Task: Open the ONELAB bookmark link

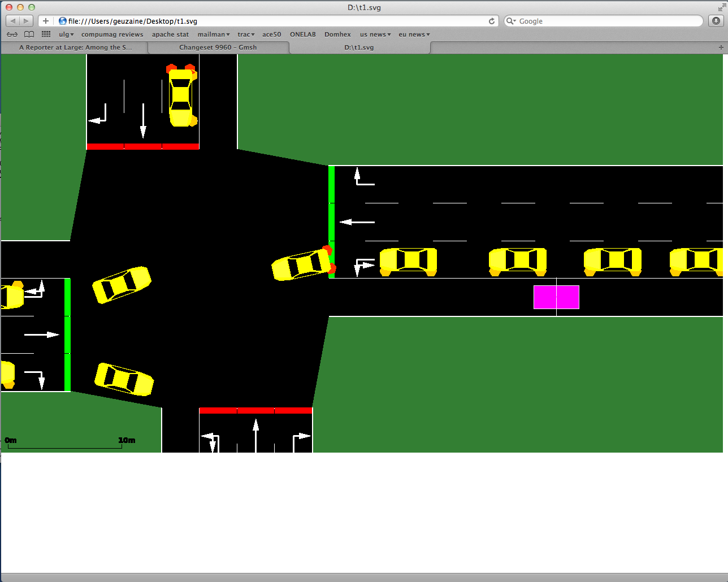Action: pos(303,34)
